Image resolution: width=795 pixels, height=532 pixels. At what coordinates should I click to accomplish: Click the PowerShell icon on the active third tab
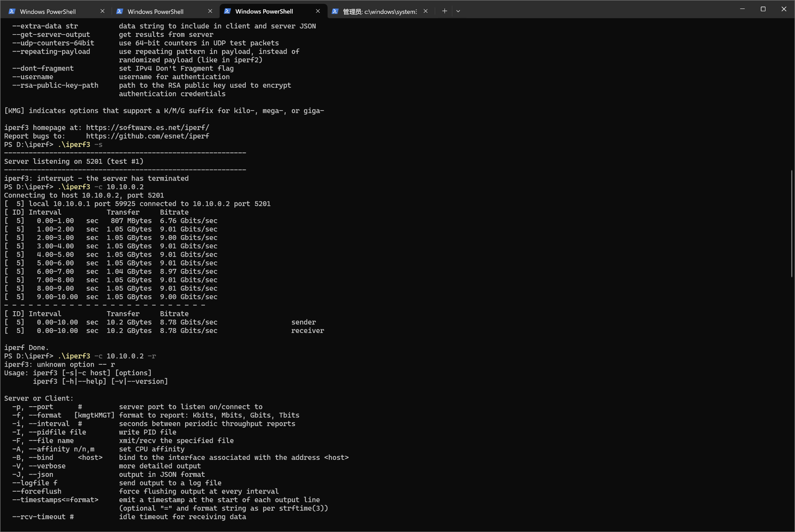[x=227, y=11]
